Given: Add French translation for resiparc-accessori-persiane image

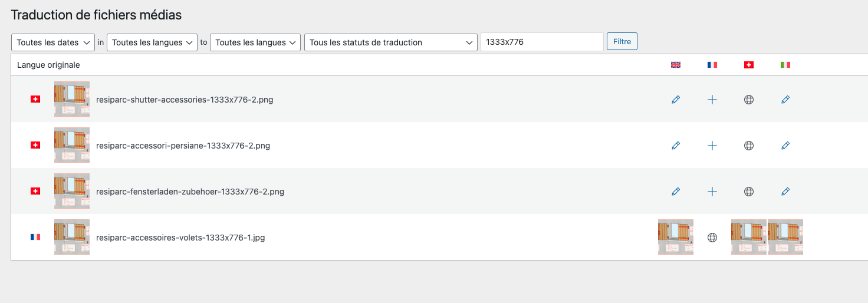Looking at the screenshot, I should 712,146.
